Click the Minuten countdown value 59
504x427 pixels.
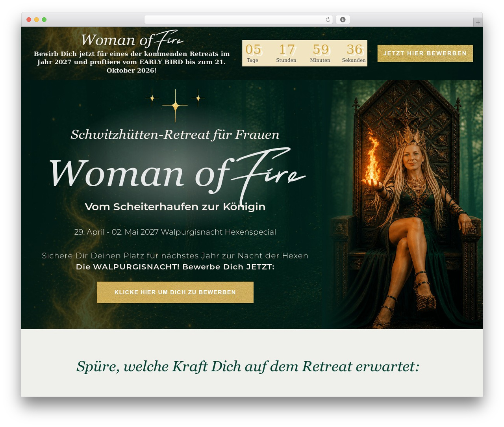coord(321,49)
